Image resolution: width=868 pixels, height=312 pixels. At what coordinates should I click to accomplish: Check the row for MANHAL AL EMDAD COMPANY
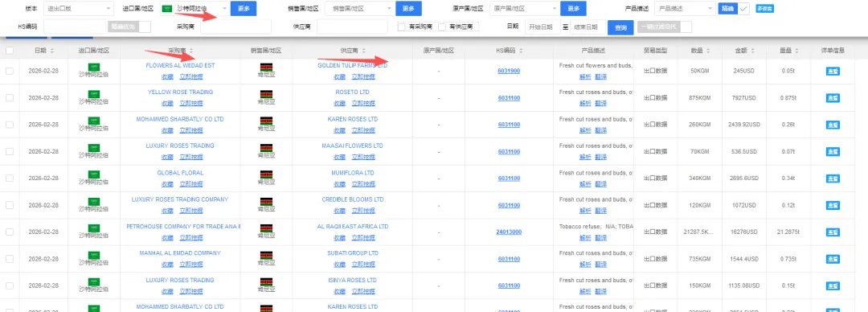10,259
